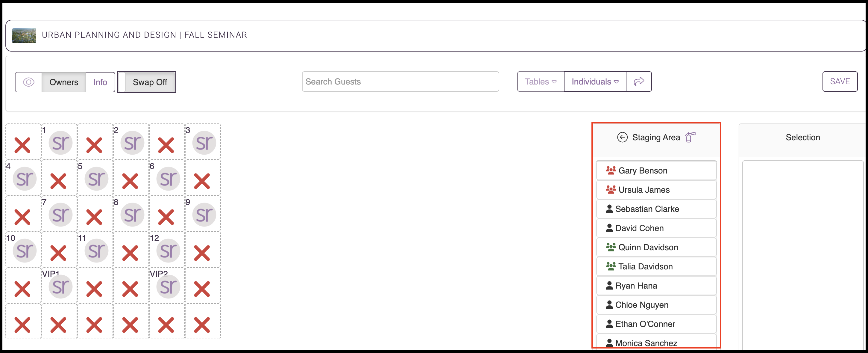Open the Individuals dropdown

pos(595,82)
